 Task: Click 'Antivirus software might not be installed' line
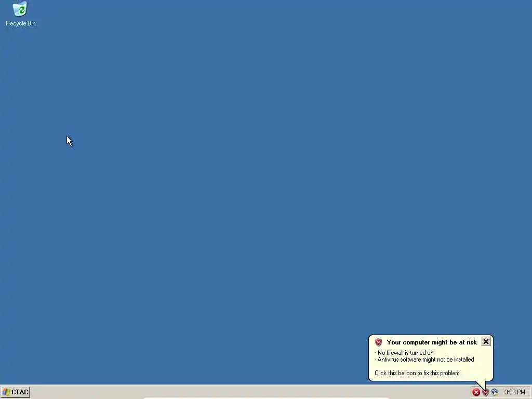(425, 360)
